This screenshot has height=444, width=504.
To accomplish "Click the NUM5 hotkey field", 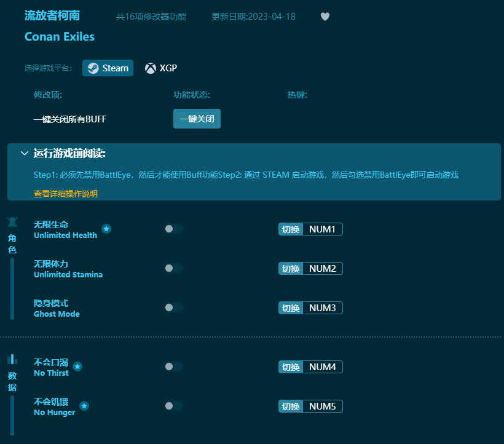I will point(323,406).
